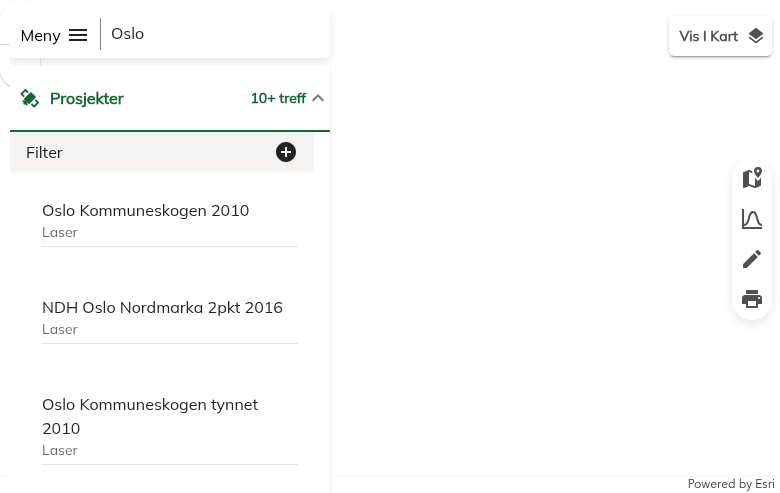Image resolution: width=780 pixels, height=493 pixels.
Task: Click the Prosjekter heading label
Action: point(87,98)
